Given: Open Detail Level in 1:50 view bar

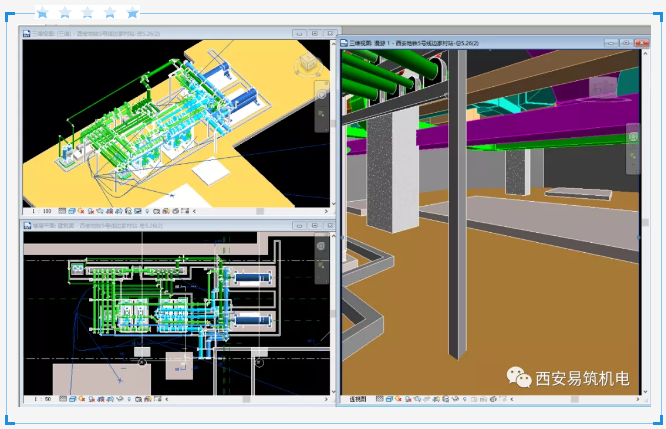Looking at the screenshot, I should coord(63,399).
